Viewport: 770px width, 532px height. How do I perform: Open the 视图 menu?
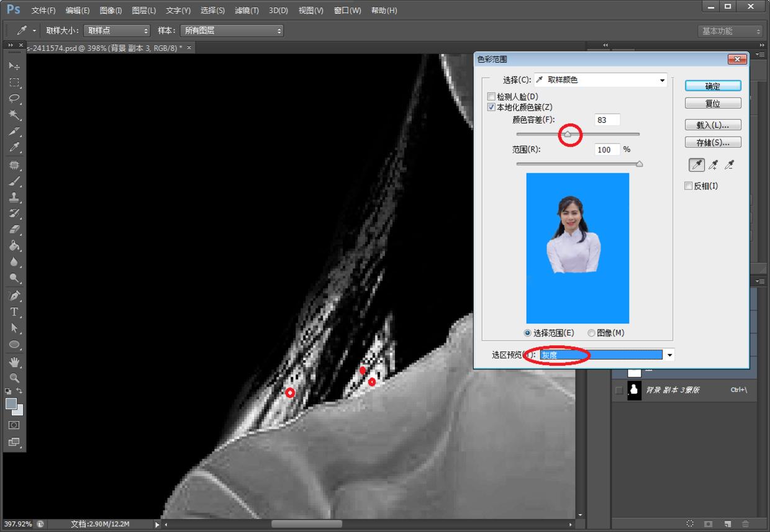click(x=310, y=11)
